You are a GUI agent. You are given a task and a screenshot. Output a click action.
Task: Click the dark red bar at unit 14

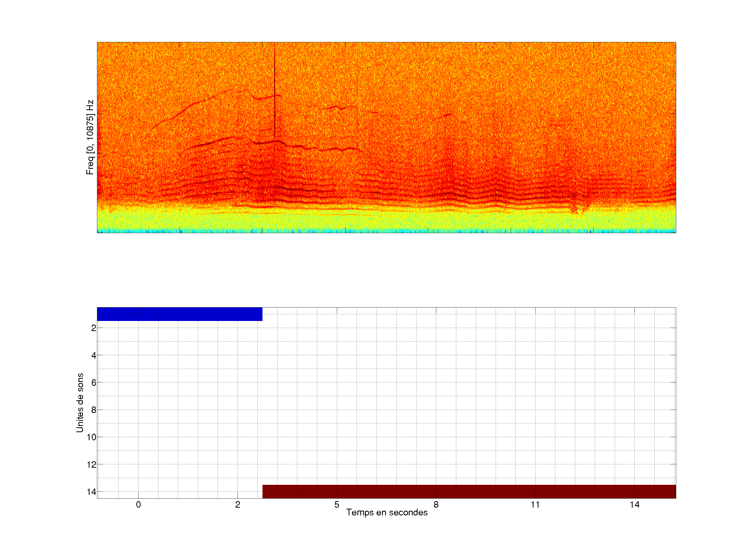coord(469,492)
